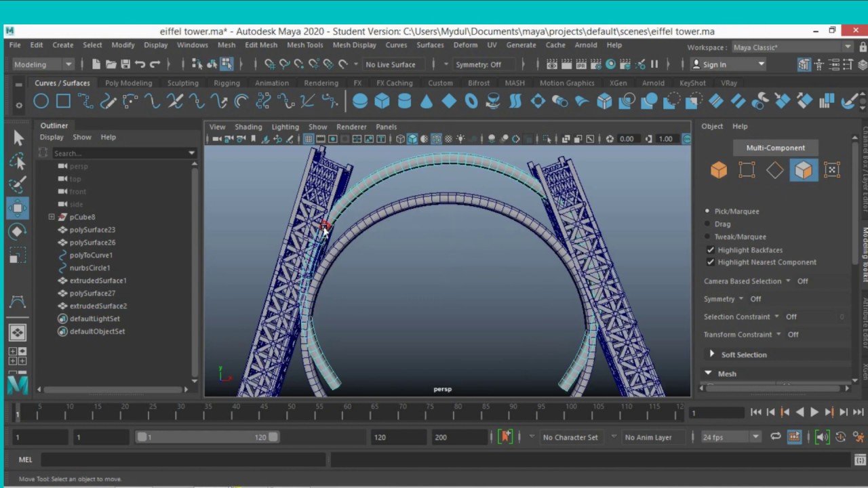This screenshot has width=868, height=488.
Task: Create a polygon cylinder from the shelf
Action: click(x=405, y=102)
